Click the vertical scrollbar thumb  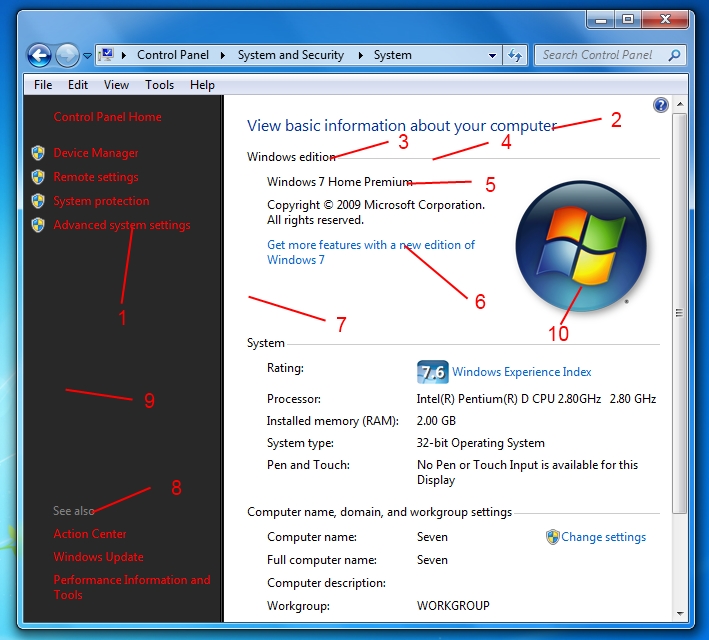(x=680, y=313)
